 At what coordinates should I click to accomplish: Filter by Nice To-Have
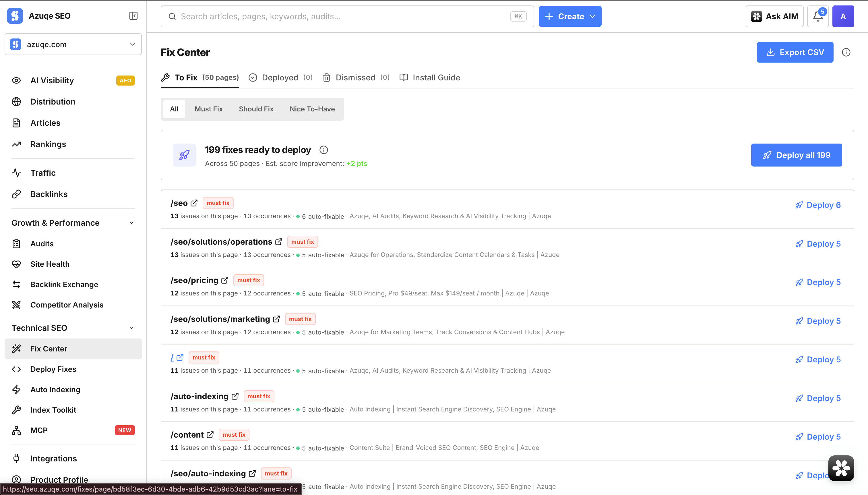click(x=312, y=109)
